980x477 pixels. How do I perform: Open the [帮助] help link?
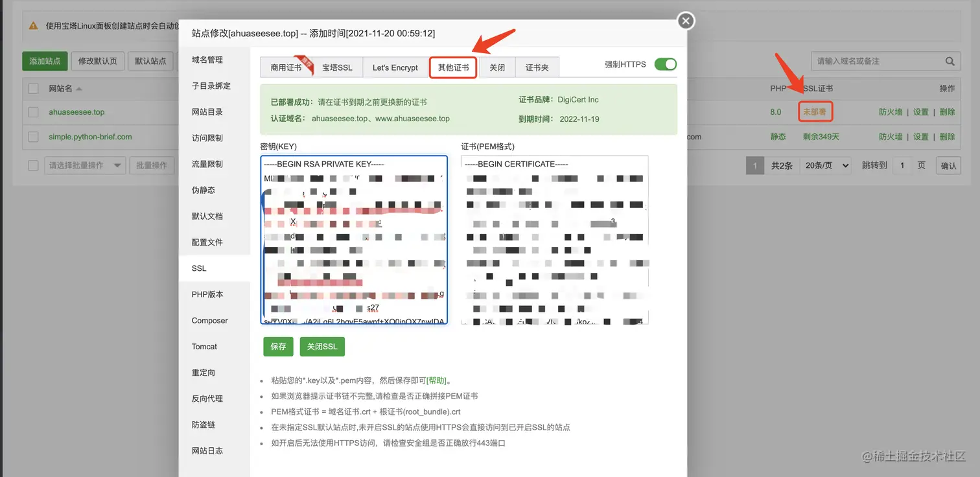[435, 380]
